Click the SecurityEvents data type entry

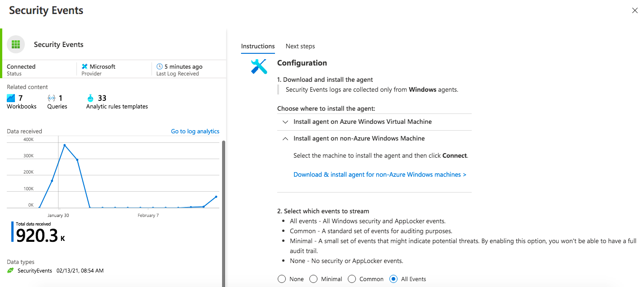click(x=35, y=271)
